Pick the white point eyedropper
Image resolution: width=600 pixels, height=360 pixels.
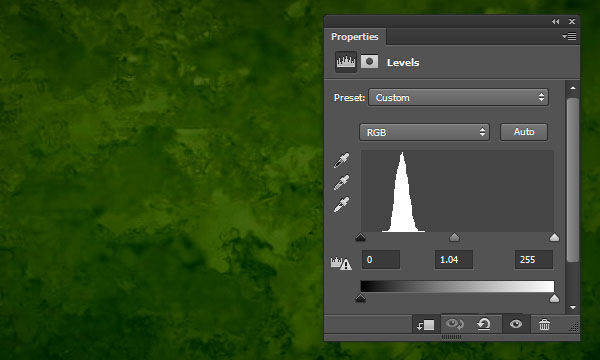point(341,205)
